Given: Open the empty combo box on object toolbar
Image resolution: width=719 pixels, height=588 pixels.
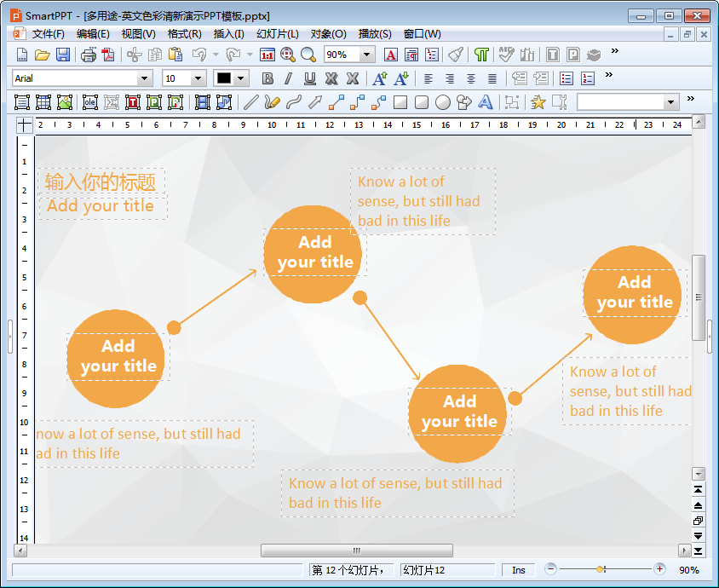Looking at the screenshot, I should coord(627,102).
